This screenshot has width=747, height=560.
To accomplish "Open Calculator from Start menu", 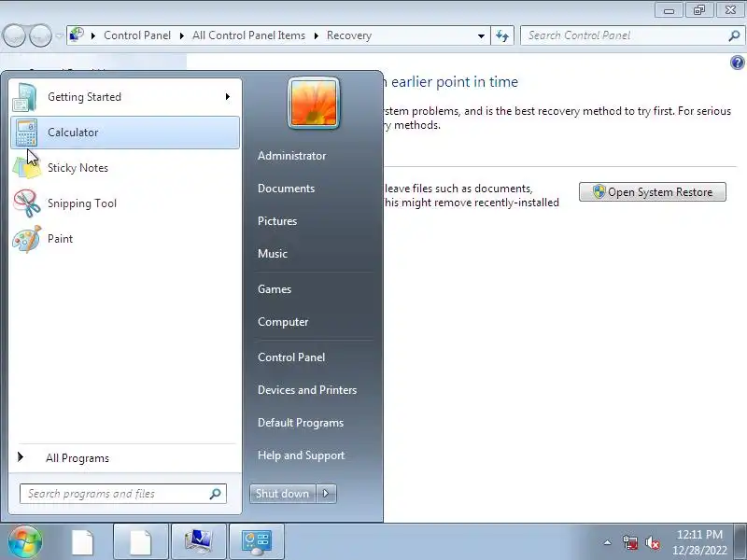I will [125, 133].
